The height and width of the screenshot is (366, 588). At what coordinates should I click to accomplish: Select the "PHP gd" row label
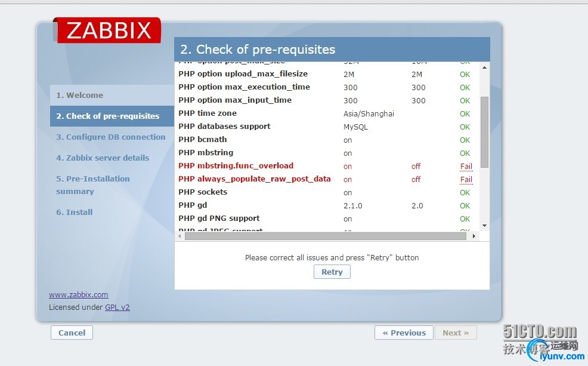click(x=193, y=205)
